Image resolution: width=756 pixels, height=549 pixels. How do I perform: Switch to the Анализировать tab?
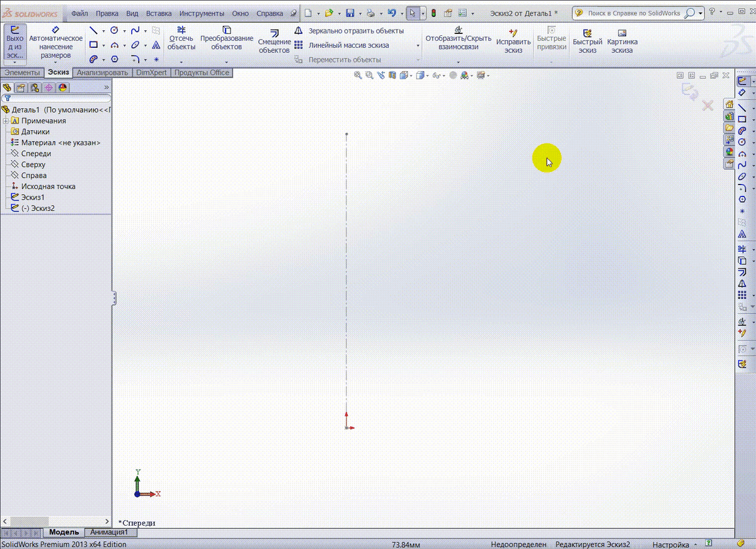click(102, 72)
